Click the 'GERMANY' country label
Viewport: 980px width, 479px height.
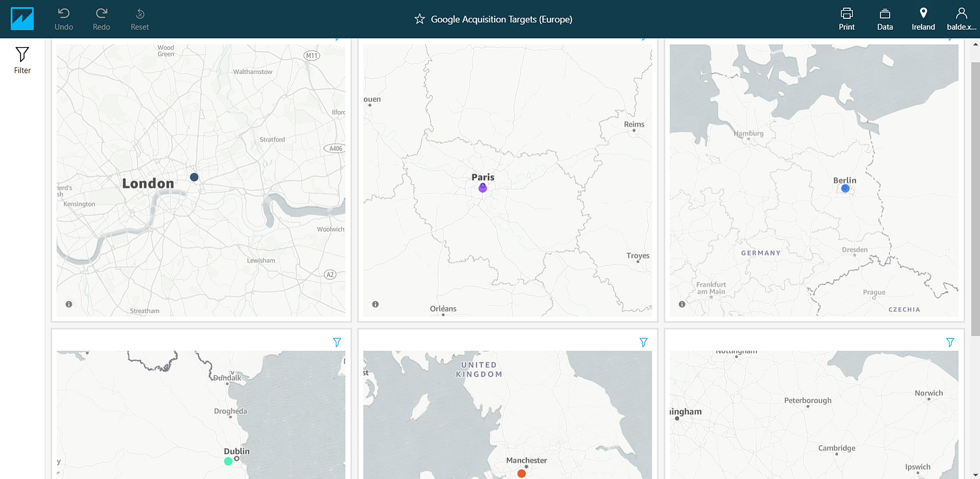[x=761, y=253]
